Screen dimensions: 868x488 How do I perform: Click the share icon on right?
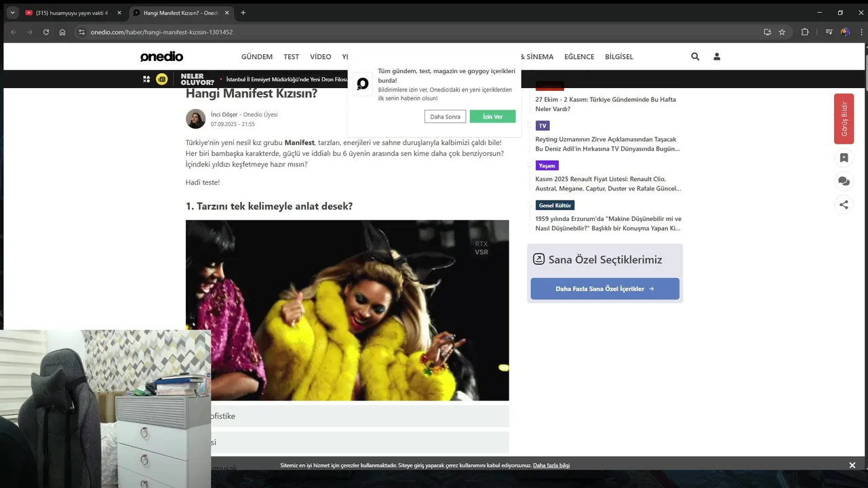pyautogui.click(x=844, y=205)
